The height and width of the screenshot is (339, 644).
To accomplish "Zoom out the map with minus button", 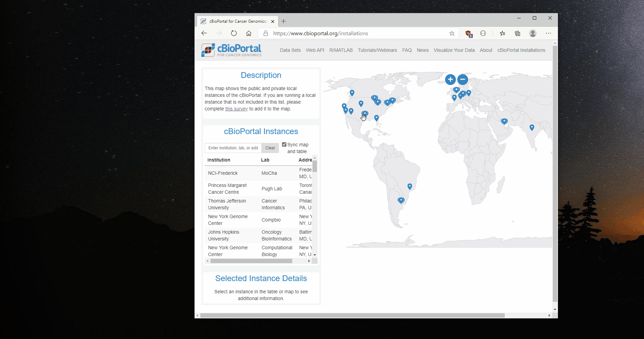I will 463,80.
